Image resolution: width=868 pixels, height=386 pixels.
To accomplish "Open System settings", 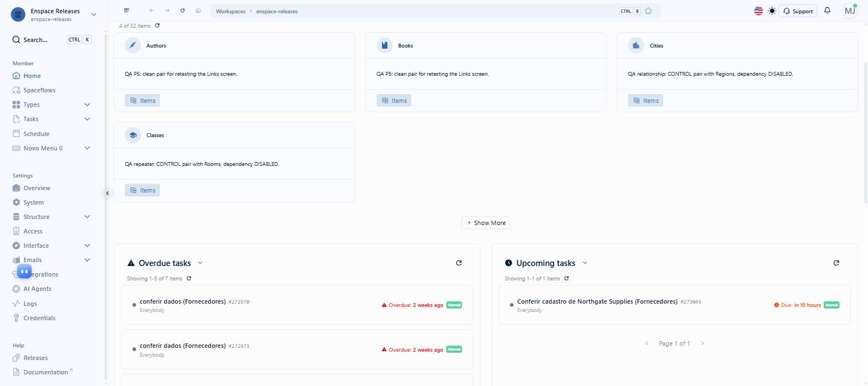I will pyautogui.click(x=33, y=202).
